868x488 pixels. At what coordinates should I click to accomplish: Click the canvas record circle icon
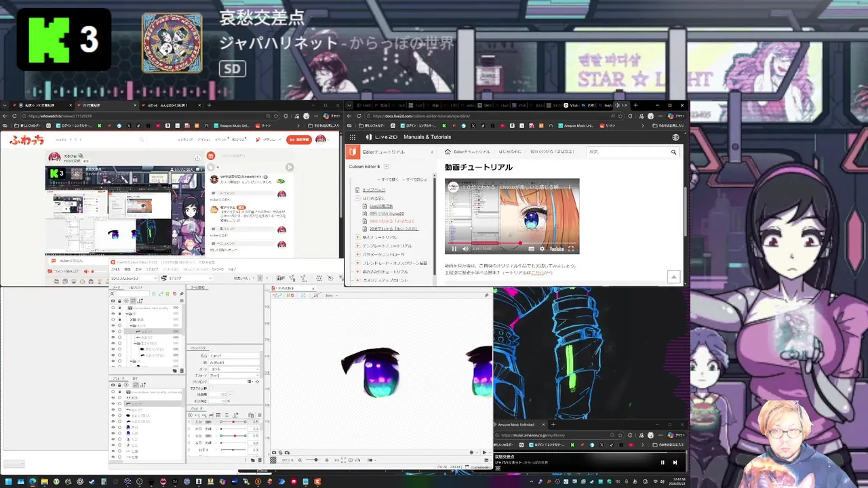[471, 452]
